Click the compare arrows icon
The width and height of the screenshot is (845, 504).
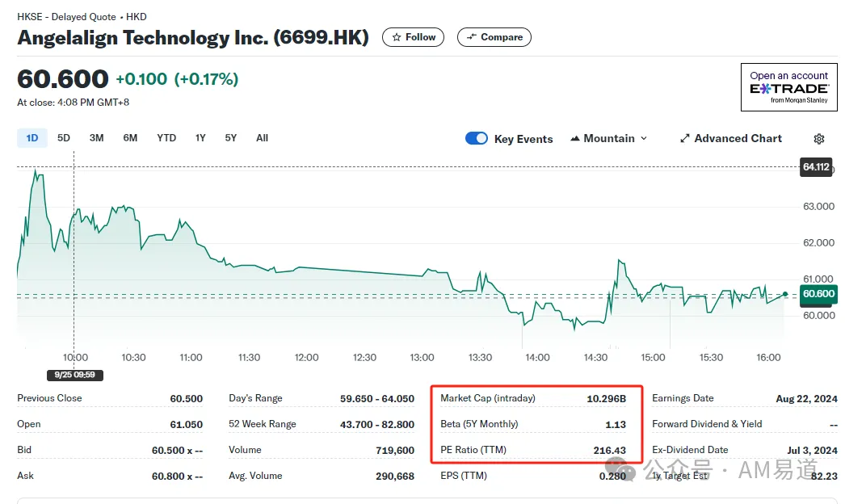472,36
